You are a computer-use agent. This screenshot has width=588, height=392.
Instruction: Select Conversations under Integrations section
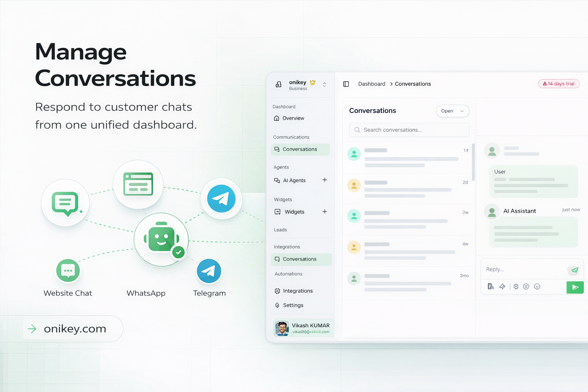tap(301, 259)
